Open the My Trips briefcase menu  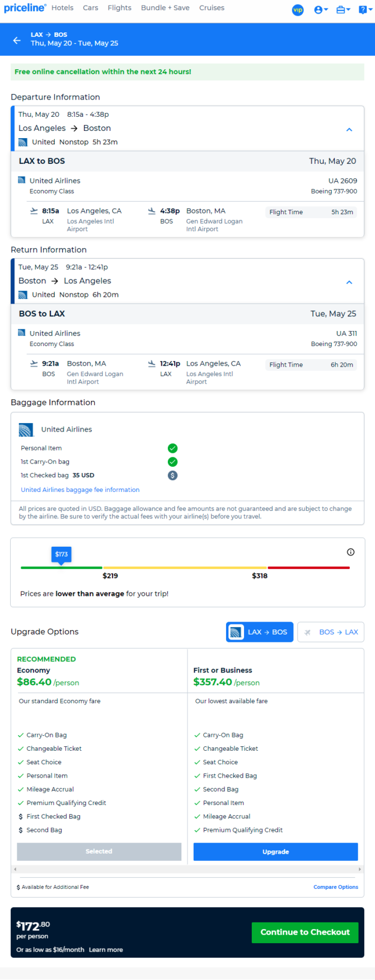tap(343, 10)
